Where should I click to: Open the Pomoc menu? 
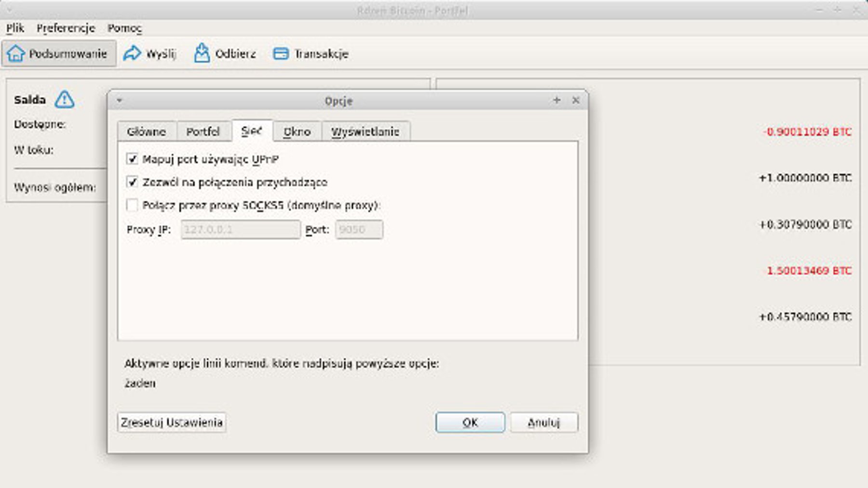pyautogui.click(x=125, y=28)
